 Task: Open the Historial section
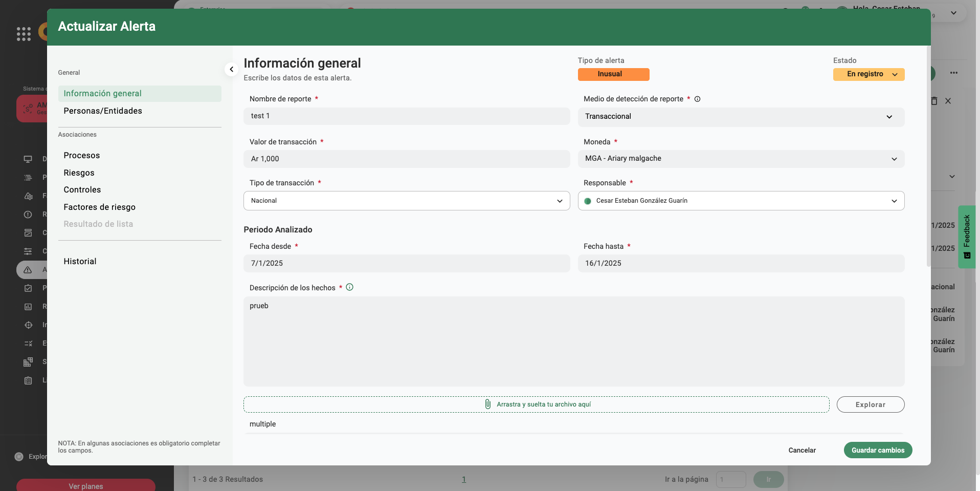80,261
